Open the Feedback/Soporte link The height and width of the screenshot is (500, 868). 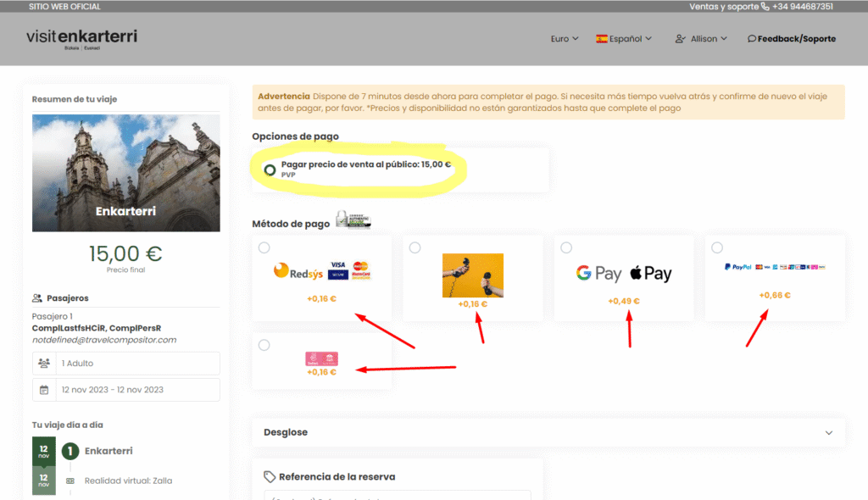[x=791, y=39]
